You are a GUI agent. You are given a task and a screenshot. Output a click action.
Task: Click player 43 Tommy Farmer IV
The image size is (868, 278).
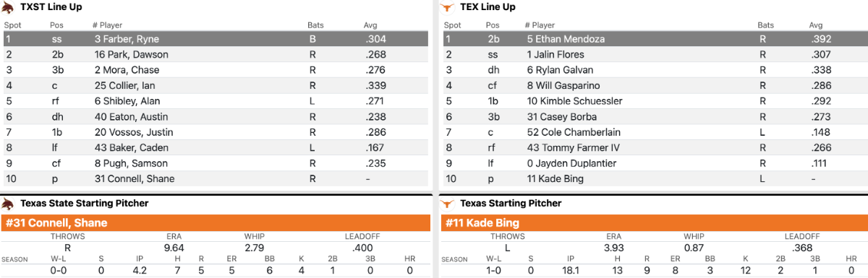(573, 148)
